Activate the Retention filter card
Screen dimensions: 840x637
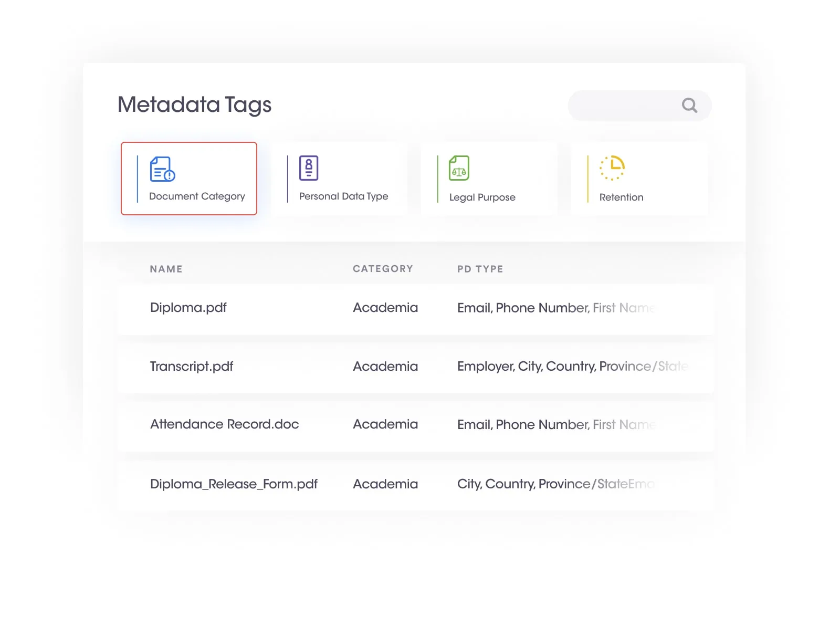(638, 179)
